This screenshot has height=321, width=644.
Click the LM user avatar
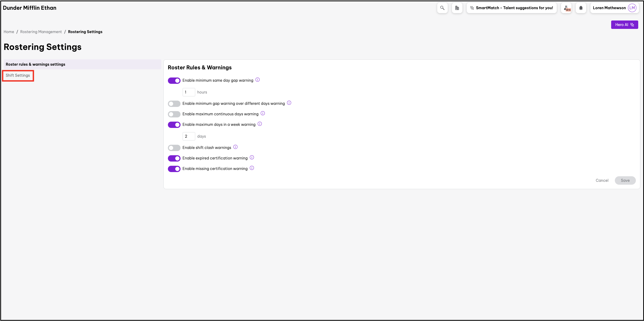click(632, 8)
